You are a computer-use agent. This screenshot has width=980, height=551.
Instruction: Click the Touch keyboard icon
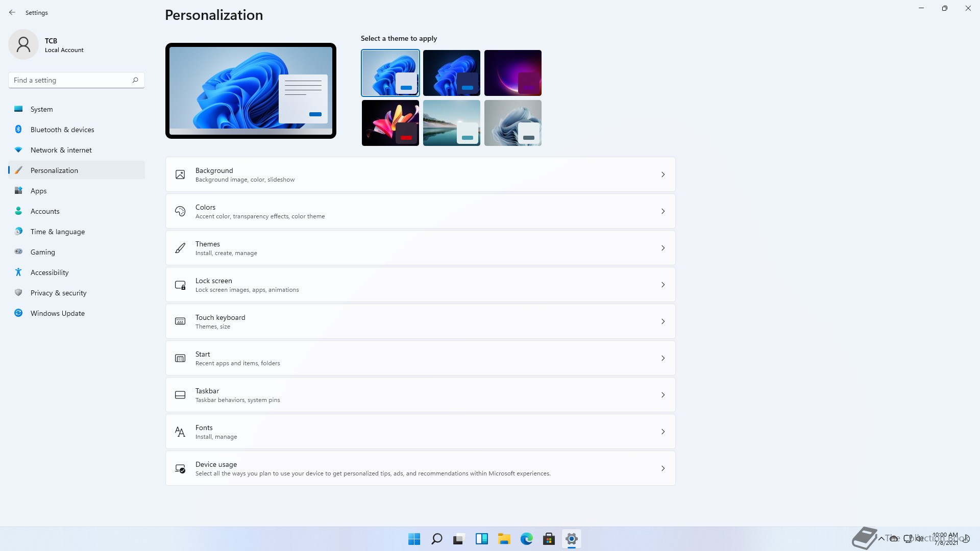[x=180, y=321]
